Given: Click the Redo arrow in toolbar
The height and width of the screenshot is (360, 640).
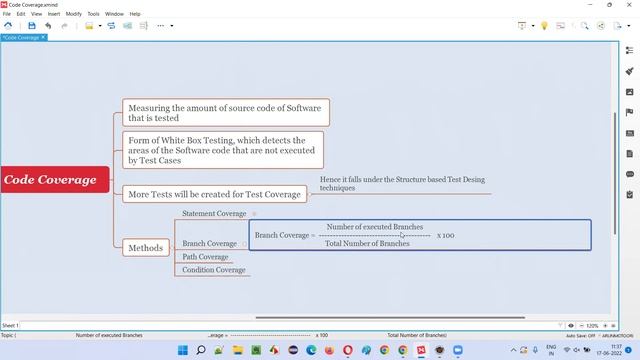Looking at the screenshot, I should point(64,26).
